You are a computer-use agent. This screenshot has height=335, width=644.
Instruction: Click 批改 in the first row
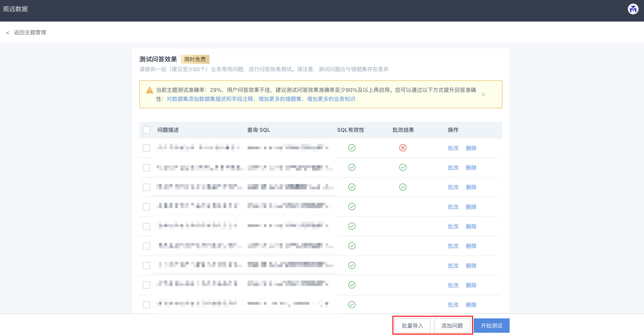[453, 148]
